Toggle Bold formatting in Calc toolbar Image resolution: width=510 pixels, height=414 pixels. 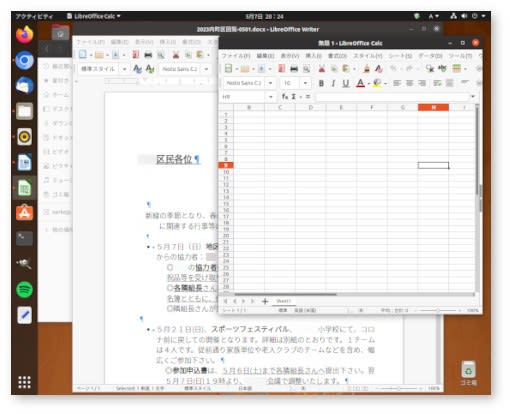(321, 83)
